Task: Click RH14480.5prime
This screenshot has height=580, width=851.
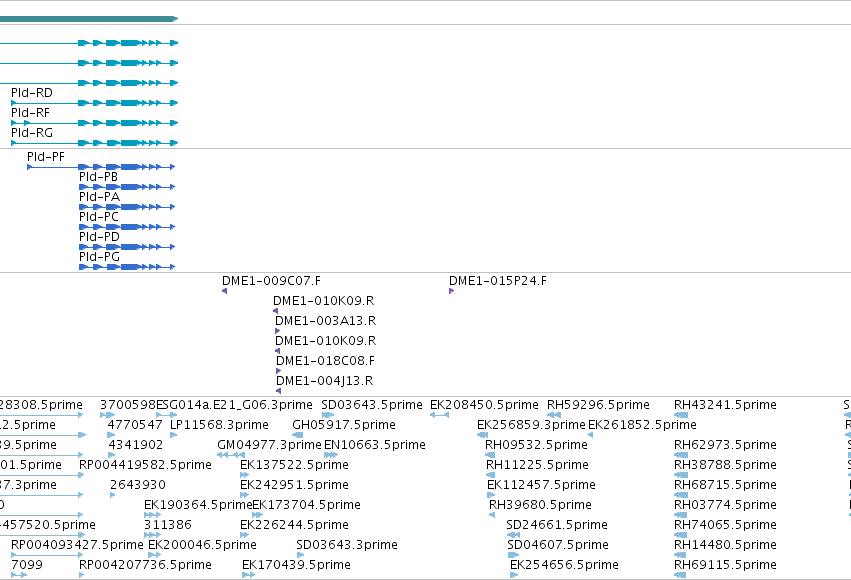Action: pos(725,545)
